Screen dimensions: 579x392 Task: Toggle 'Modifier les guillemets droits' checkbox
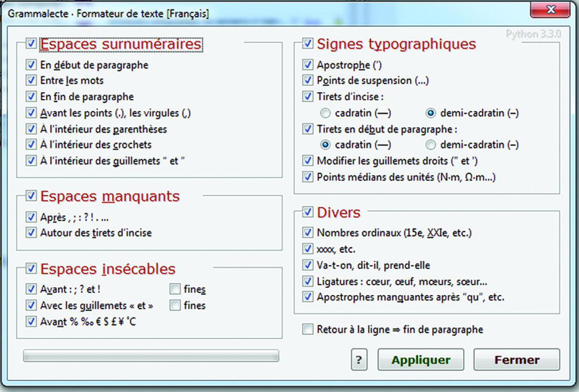tap(308, 161)
